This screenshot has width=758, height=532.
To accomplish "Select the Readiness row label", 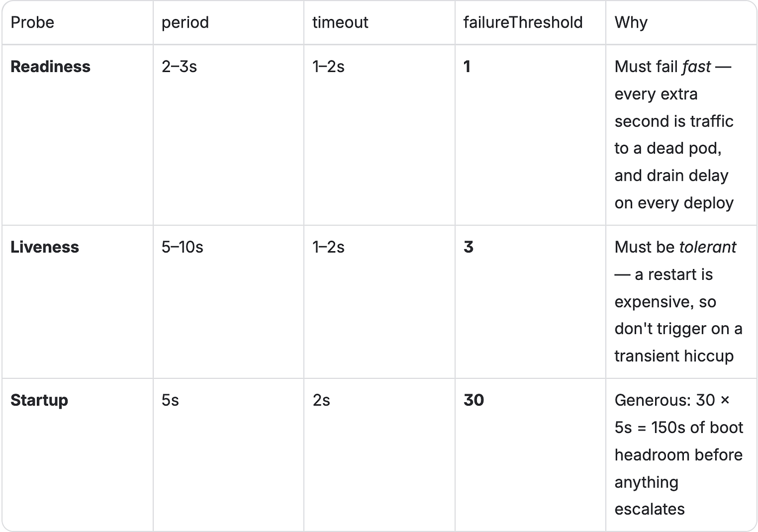I will coord(50,67).
